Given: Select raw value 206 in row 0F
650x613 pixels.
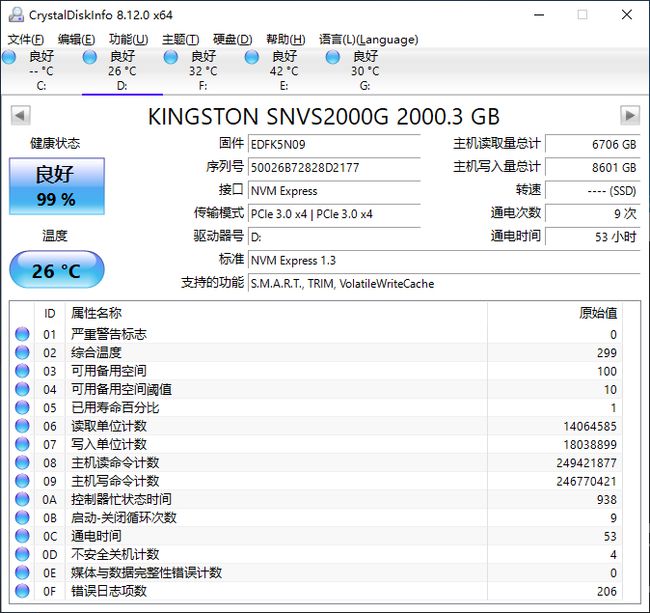Looking at the screenshot, I should [607, 591].
